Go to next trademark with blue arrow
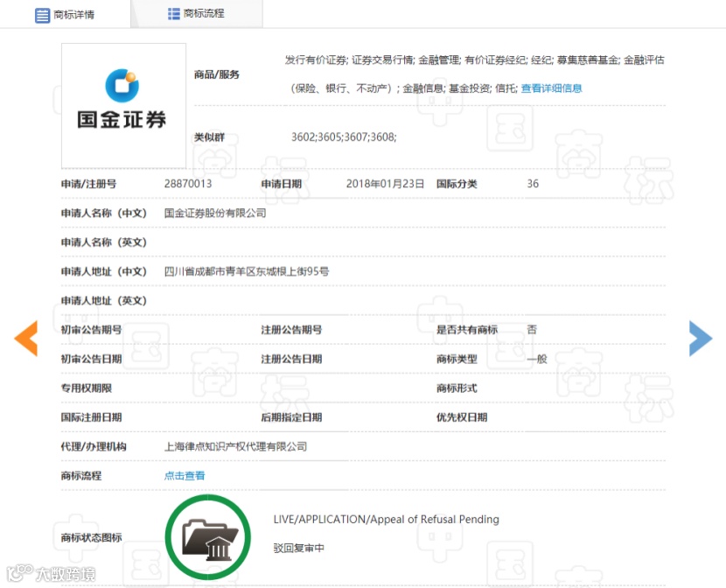This screenshot has height=588, width=726. pyautogui.click(x=701, y=338)
